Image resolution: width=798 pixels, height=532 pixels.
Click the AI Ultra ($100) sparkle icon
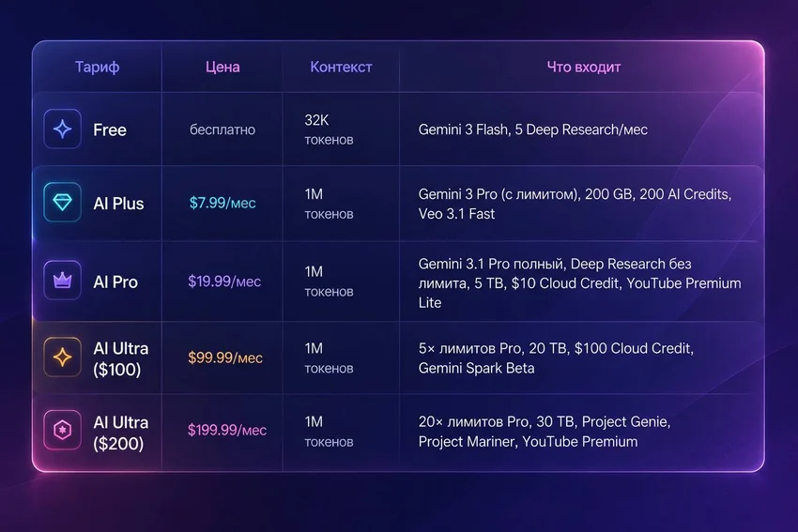tap(63, 357)
